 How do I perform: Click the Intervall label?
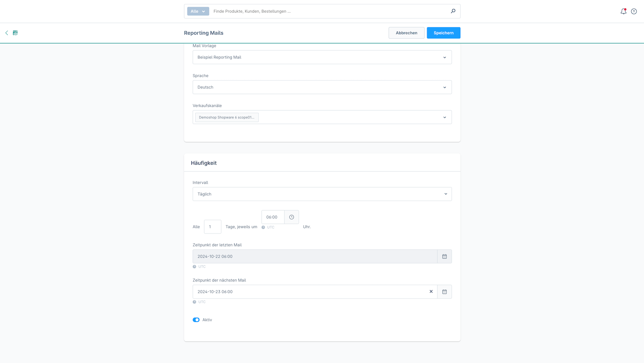[x=200, y=183]
